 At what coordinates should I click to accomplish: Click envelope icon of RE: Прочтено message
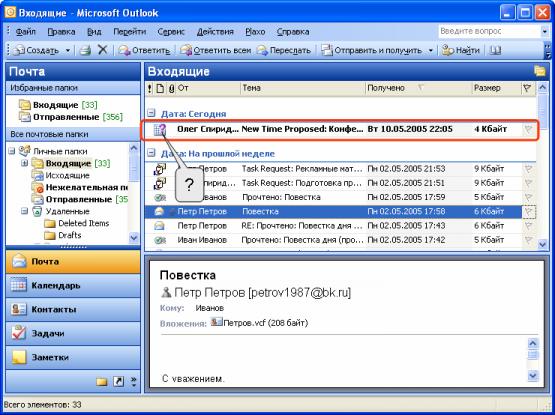point(160,226)
